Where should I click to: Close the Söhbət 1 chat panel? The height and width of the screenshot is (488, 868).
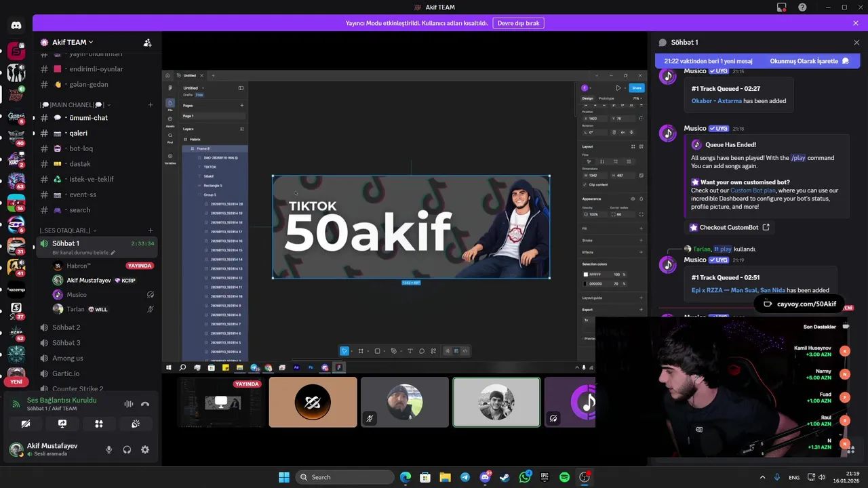pos(856,42)
